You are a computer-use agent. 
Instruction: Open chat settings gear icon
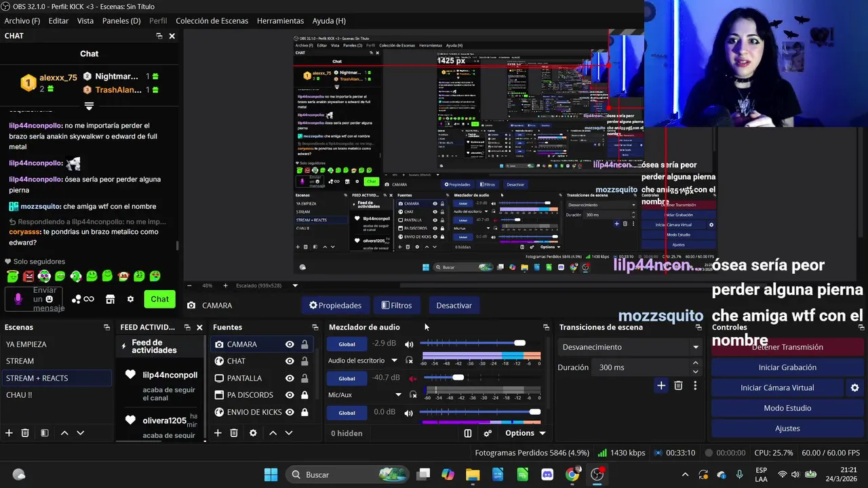coord(130,299)
